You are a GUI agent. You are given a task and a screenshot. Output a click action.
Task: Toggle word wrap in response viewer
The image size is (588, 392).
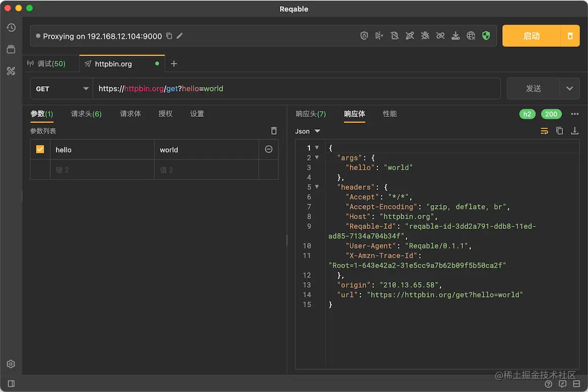pos(544,131)
